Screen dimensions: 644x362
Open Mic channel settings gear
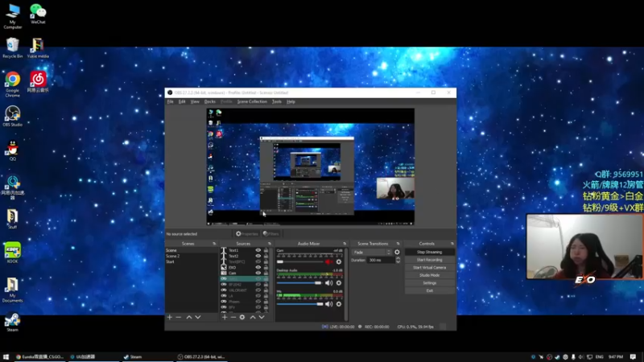point(339,304)
